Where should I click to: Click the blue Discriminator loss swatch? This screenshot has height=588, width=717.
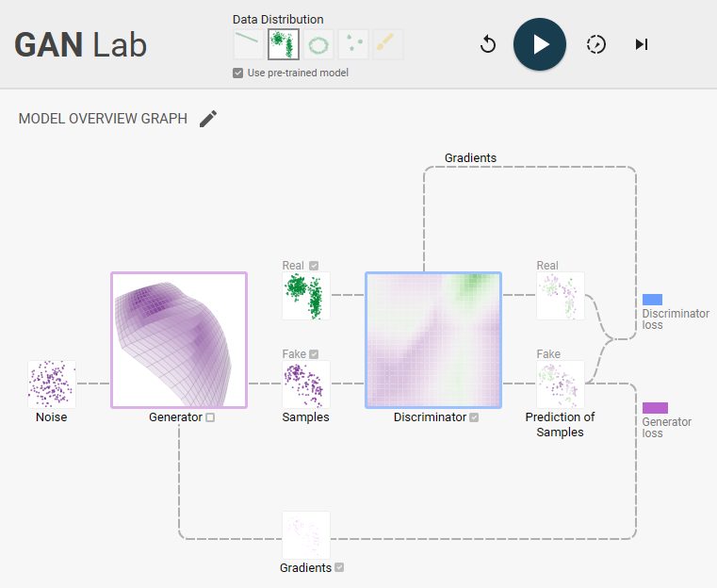coord(652,300)
